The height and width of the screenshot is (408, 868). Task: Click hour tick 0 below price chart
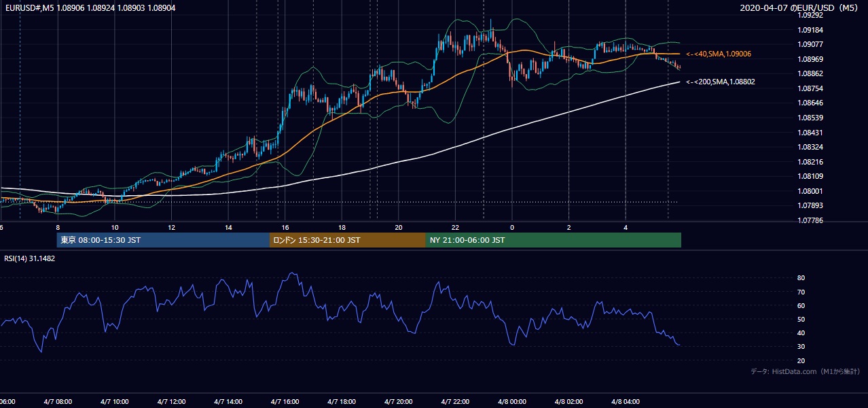512,227
